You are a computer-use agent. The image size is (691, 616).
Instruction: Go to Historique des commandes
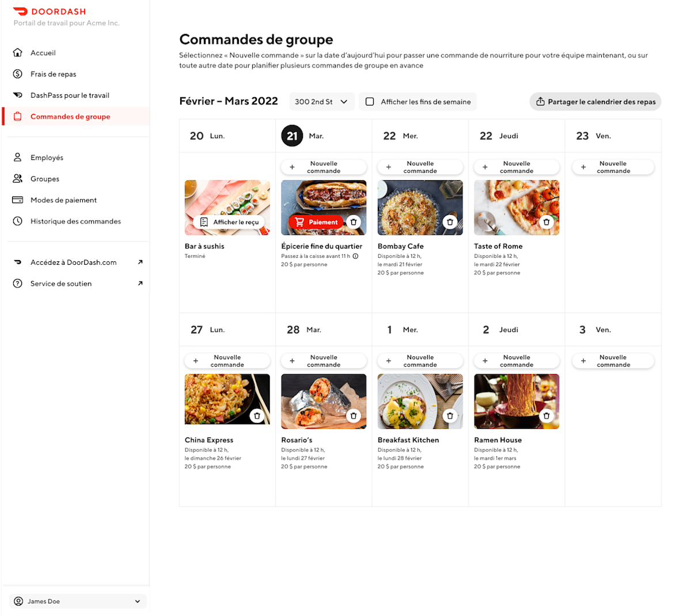point(75,221)
